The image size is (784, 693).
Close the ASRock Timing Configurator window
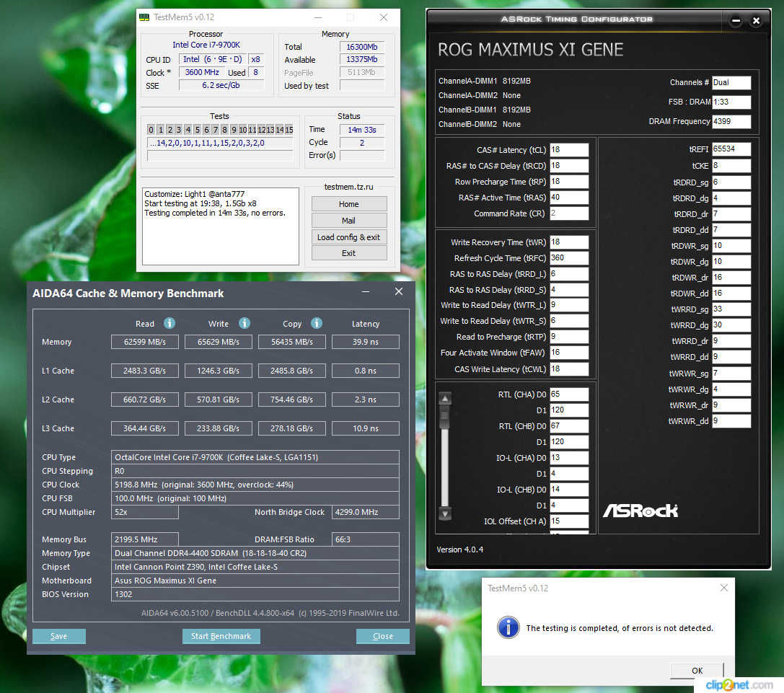[756, 20]
